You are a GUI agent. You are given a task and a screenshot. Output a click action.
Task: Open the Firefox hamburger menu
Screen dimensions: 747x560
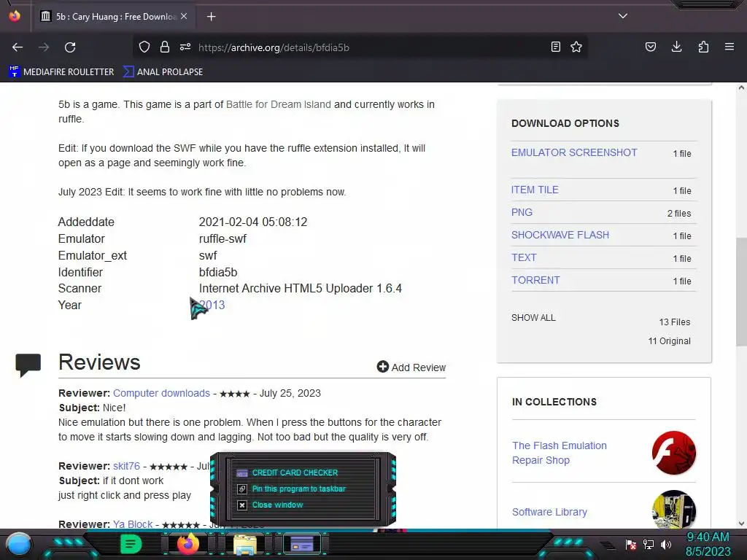pyautogui.click(x=729, y=47)
